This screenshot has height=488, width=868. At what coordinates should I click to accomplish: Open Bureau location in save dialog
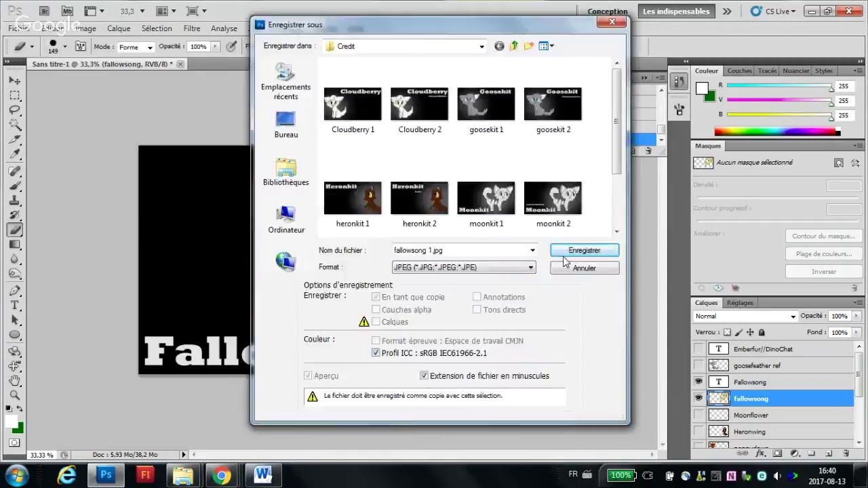point(285,125)
